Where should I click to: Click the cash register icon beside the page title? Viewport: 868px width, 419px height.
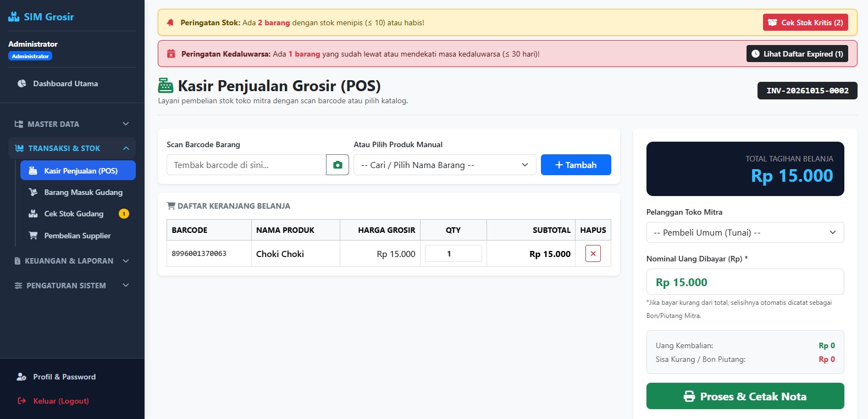(x=165, y=86)
